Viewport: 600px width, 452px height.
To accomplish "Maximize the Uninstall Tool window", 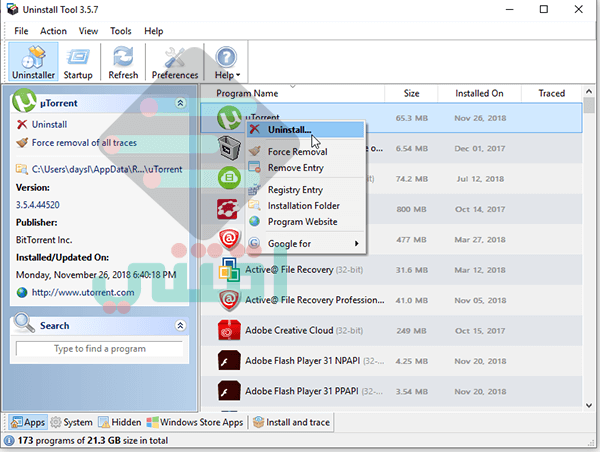I will tap(543, 9).
